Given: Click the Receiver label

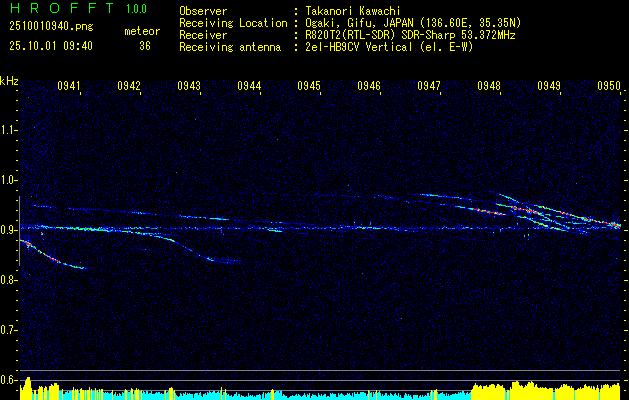Looking at the screenshot, I should (203, 35).
